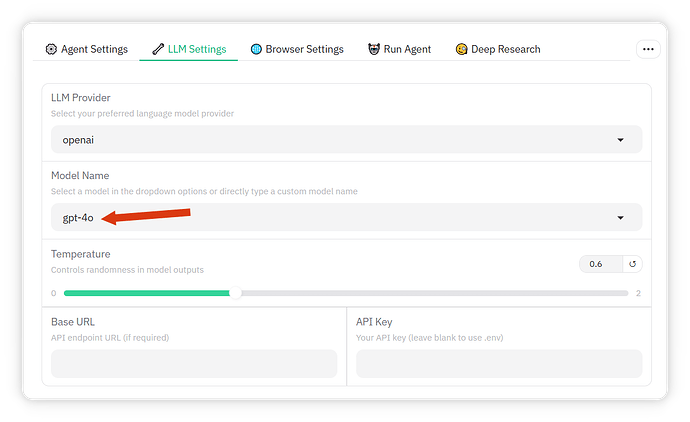Click the Base URL input field
The height and width of the screenshot is (422, 690).
click(194, 363)
